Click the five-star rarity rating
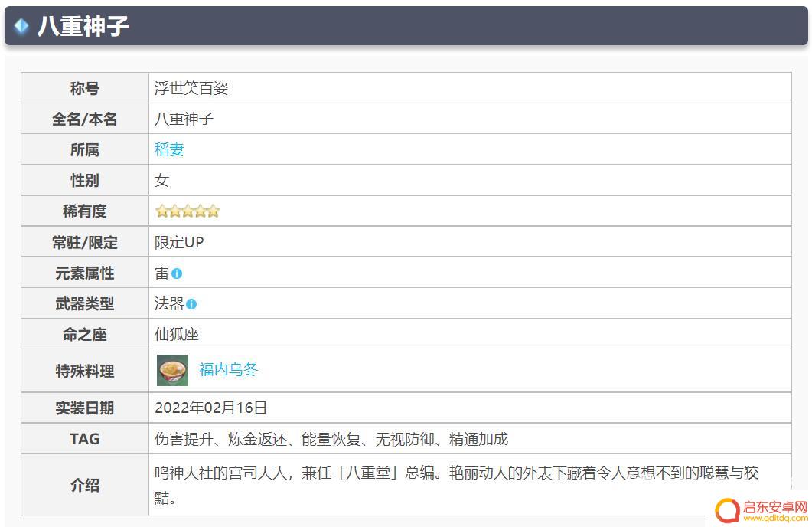 pos(188,211)
